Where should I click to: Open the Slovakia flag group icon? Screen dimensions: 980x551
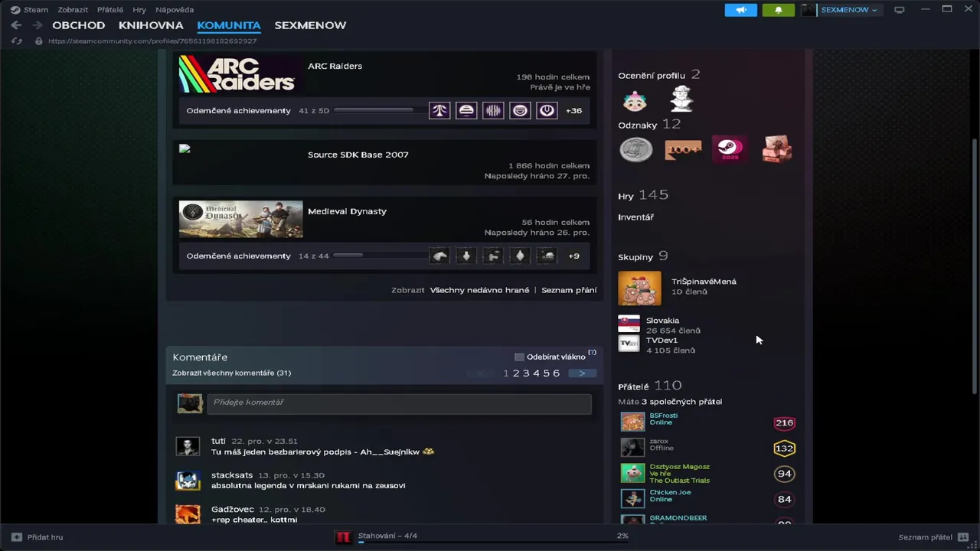[x=629, y=324]
